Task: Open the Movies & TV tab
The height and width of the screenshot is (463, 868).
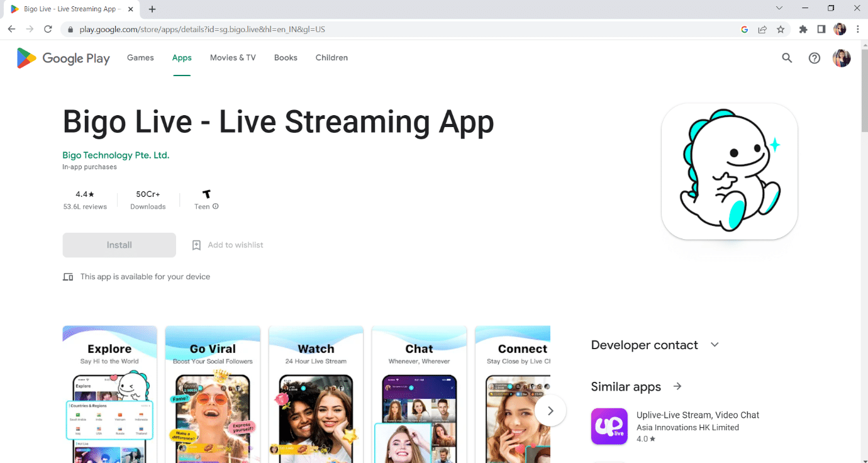Action: pyautogui.click(x=233, y=57)
